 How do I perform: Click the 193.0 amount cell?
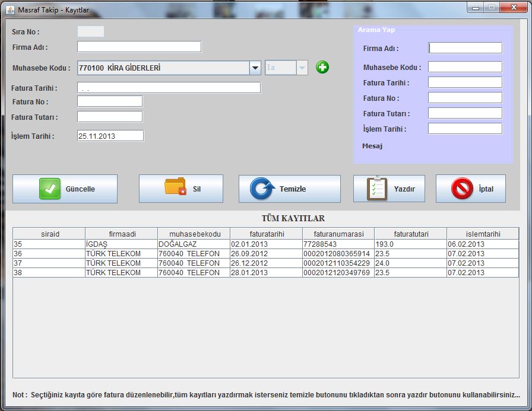click(x=410, y=244)
